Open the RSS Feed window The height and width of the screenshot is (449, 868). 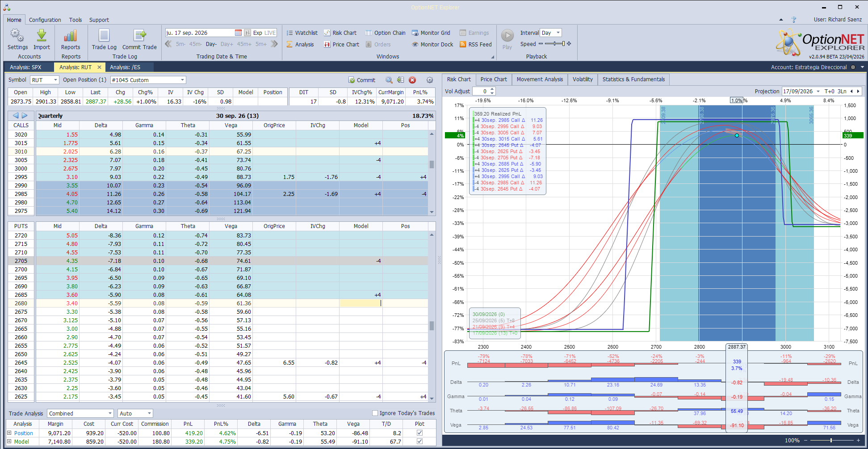pyautogui.click(x=475, y=44)
